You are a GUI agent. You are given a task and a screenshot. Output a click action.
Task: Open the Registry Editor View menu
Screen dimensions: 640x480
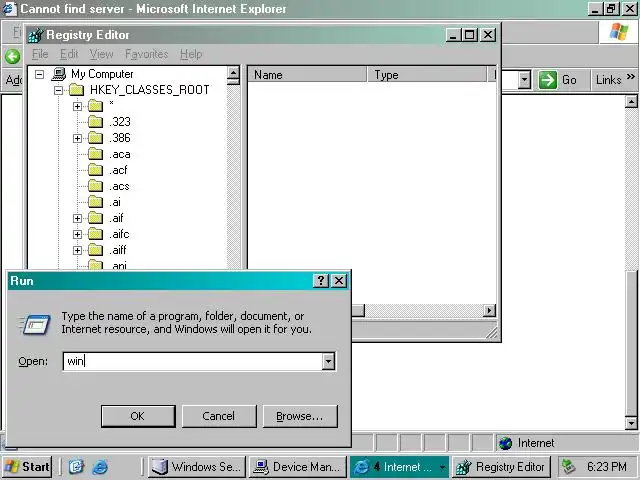tap(101, 54)
